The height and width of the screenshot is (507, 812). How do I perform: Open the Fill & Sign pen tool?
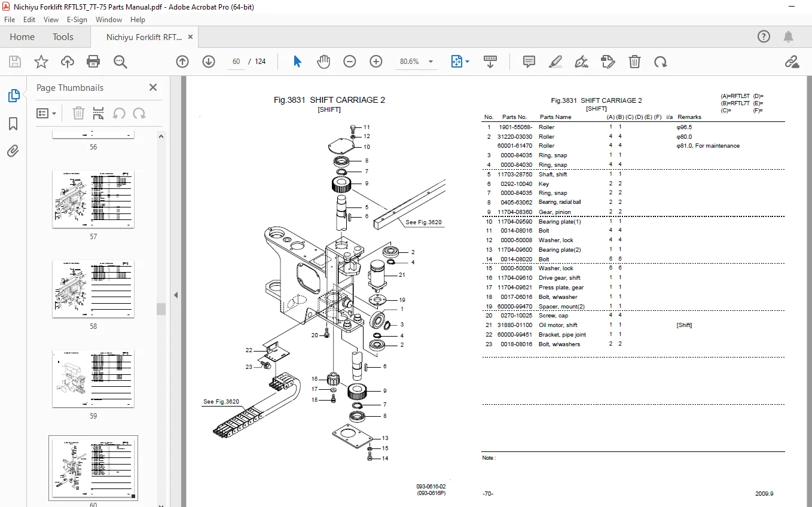click(x=582, y=62)
